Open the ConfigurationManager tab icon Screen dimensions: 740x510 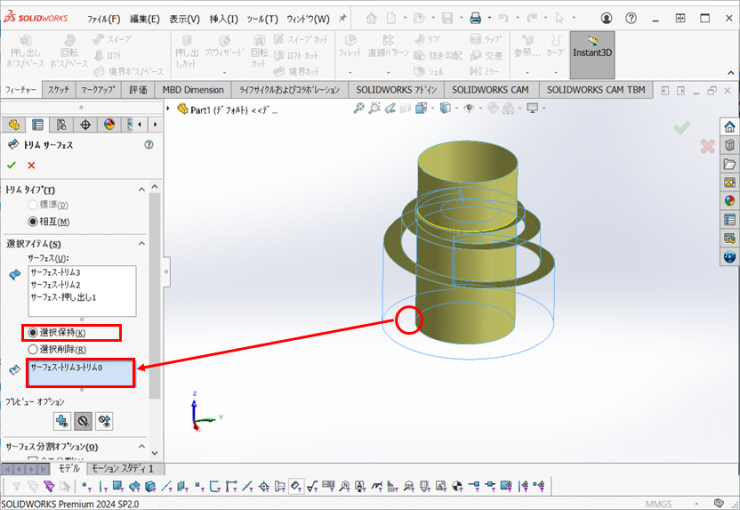pos(62,125)
